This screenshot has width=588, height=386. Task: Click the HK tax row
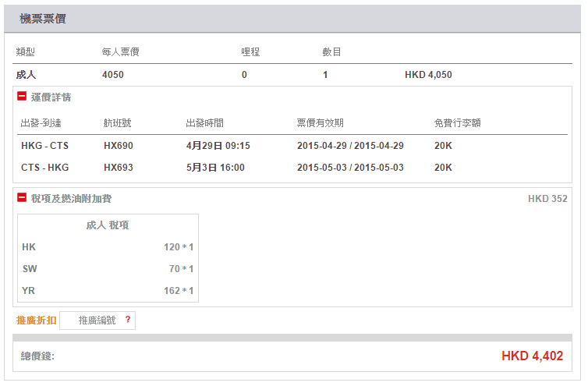coord(108,247)
